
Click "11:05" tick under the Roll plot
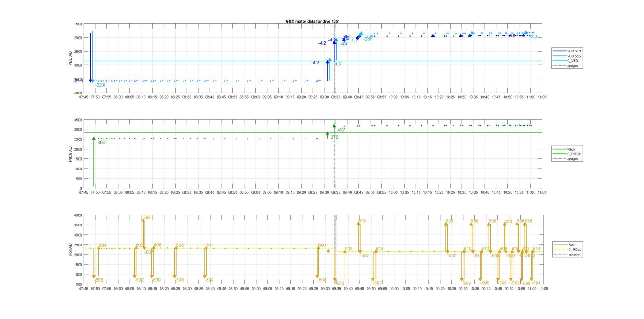(x=543, y=289)
